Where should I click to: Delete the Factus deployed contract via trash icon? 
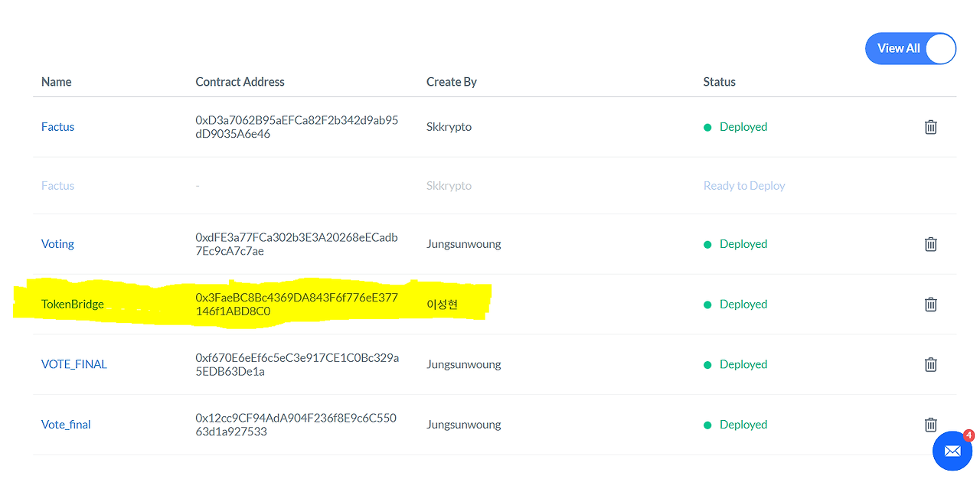pyautogui.click(x=930, y=127)
